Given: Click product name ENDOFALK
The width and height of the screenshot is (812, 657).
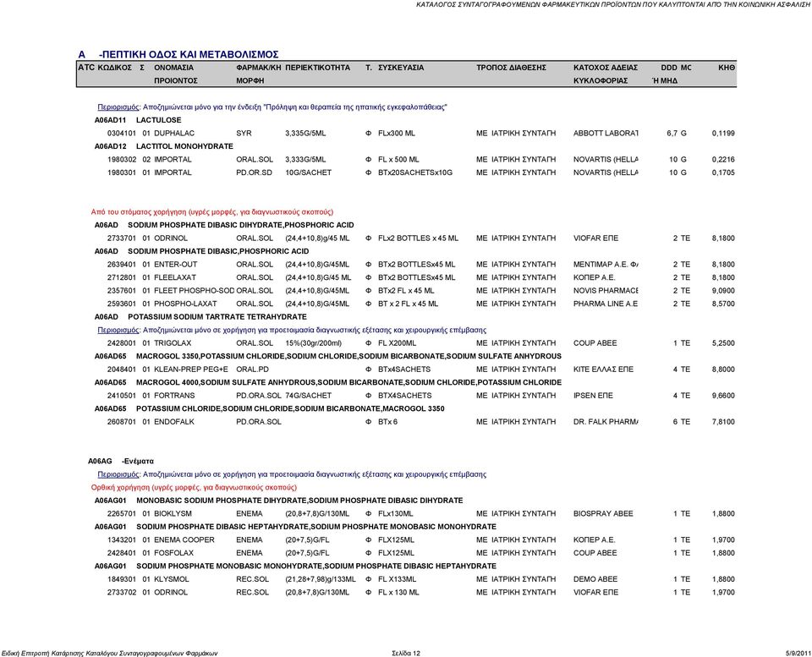Looking at the screenshot, I should (174, 422).
